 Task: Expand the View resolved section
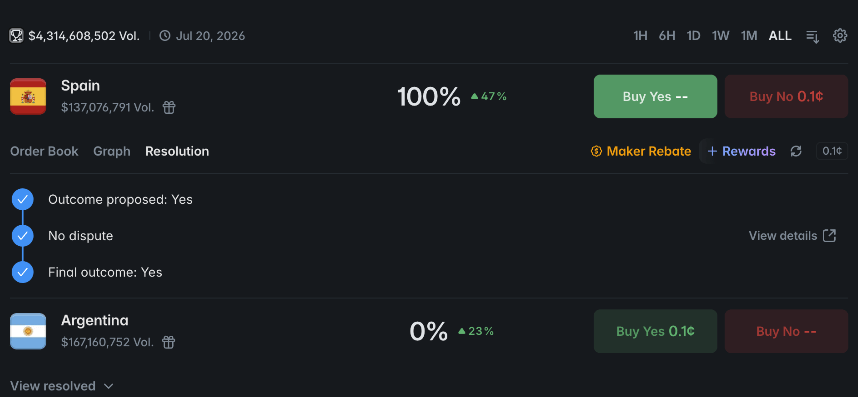(x=62, y=386)
